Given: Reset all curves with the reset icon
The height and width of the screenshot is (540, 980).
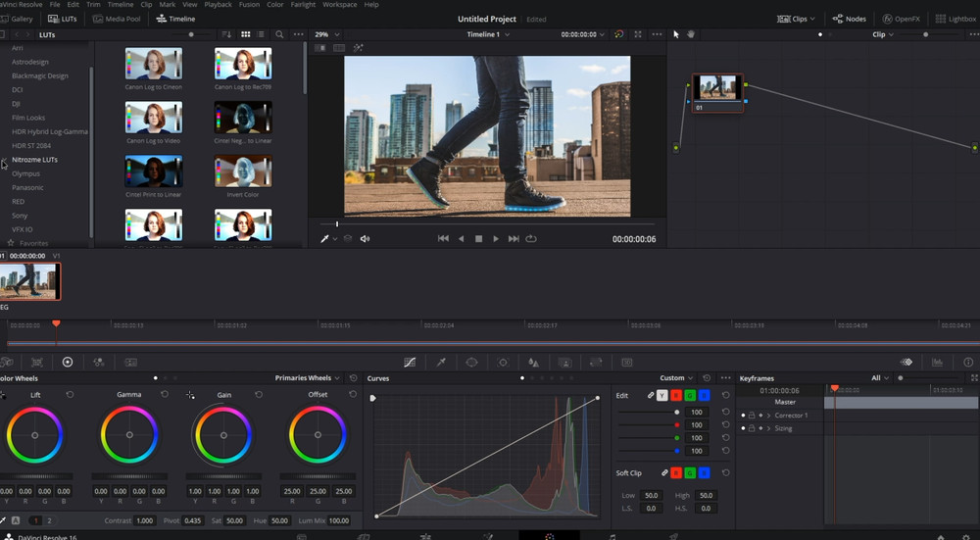Looking at the screenshot, I should point(707,378).
